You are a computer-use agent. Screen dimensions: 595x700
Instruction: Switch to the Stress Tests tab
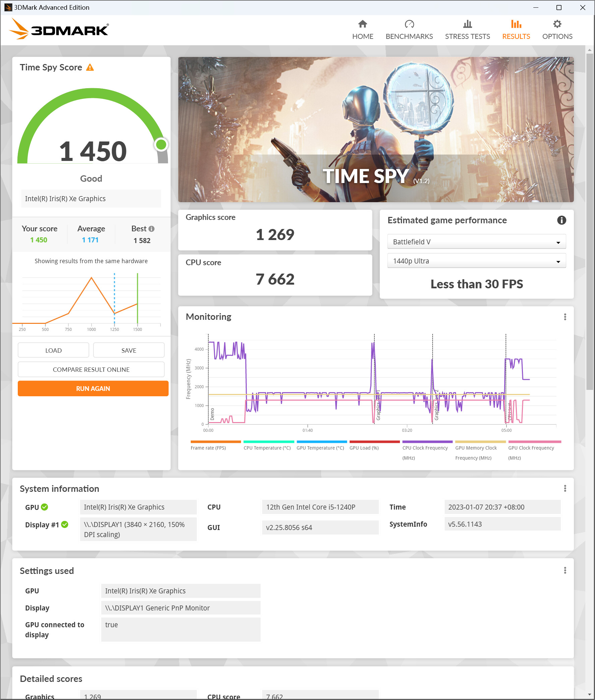pyautogui.click(x=467, y=30)
